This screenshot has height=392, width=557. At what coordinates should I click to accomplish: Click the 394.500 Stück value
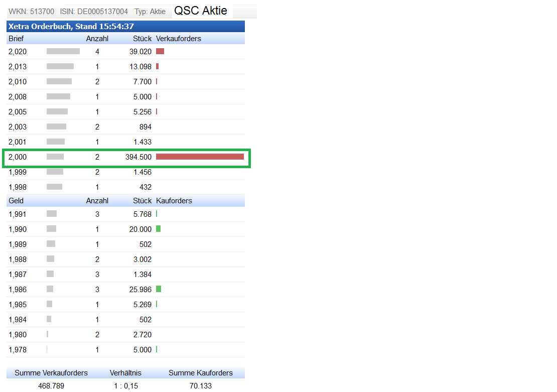click(138, 157)
